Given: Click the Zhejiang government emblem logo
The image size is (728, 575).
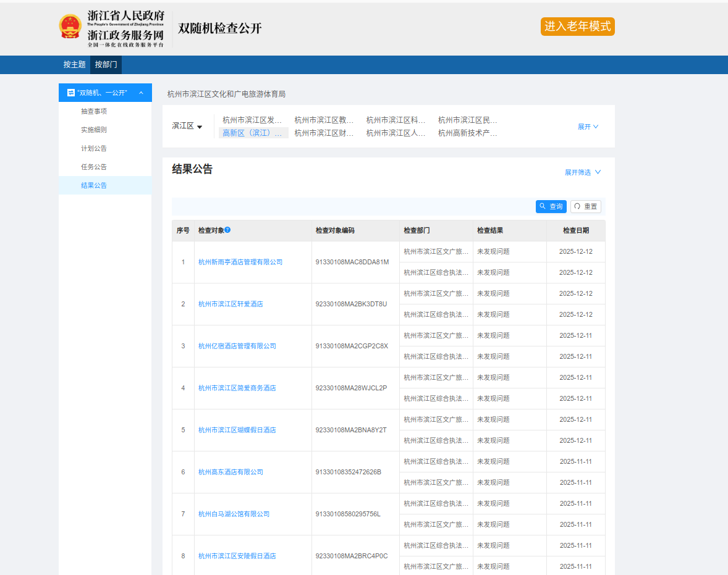Looking at the screenshot, I should click(x=70, y=27).
